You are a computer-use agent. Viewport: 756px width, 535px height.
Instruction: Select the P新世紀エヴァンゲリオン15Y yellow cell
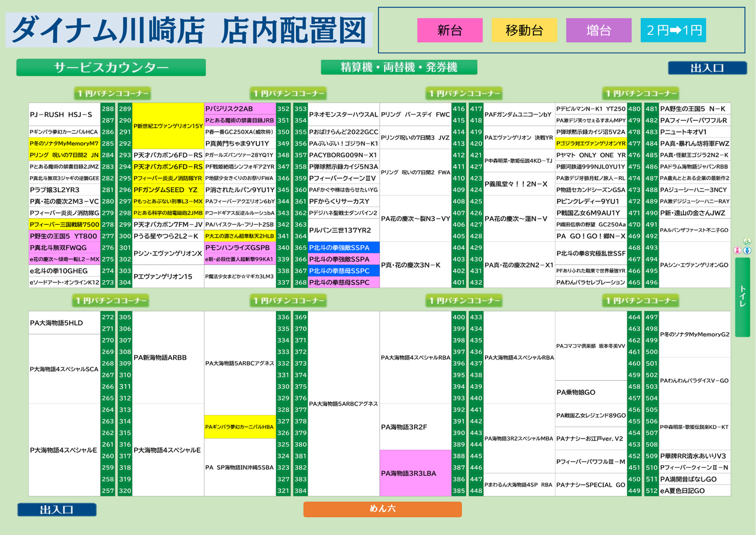pyautogui.click(x=168, y=126)
